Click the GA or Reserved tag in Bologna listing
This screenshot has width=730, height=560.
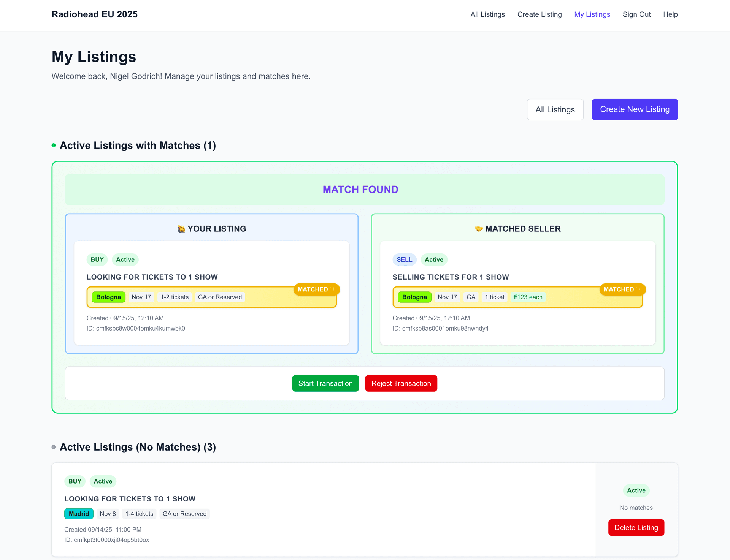220,297
